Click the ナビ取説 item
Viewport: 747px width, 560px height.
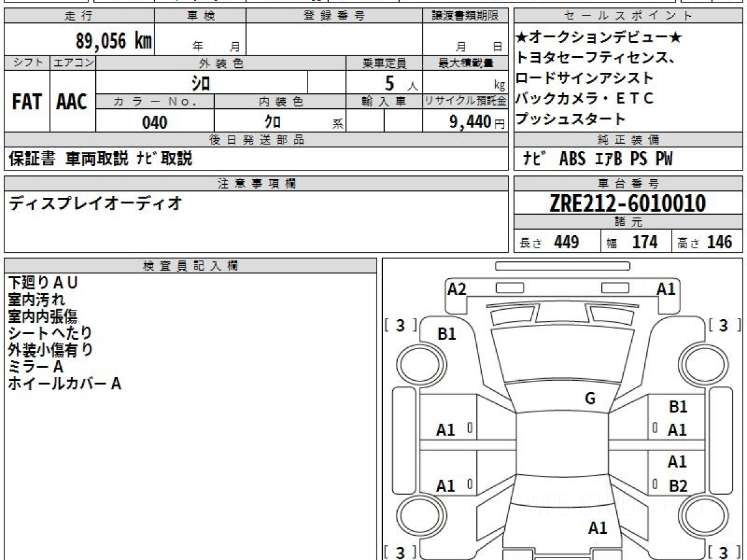pos(165,159)
